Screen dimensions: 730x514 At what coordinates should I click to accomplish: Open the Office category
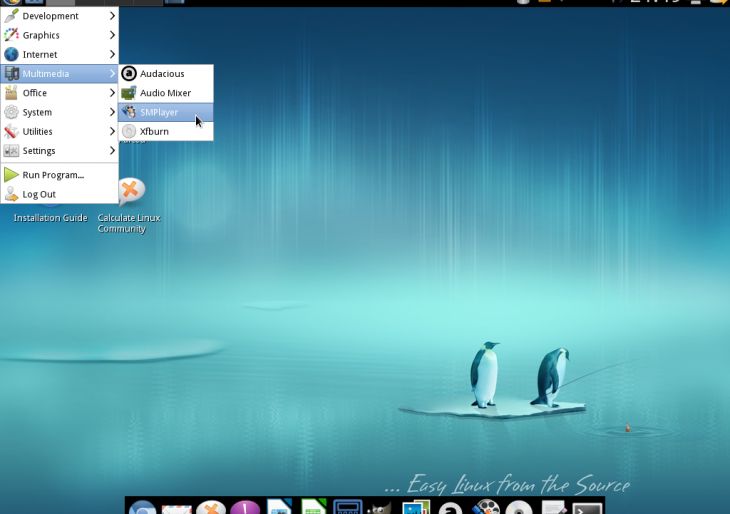tap(35, 93)
